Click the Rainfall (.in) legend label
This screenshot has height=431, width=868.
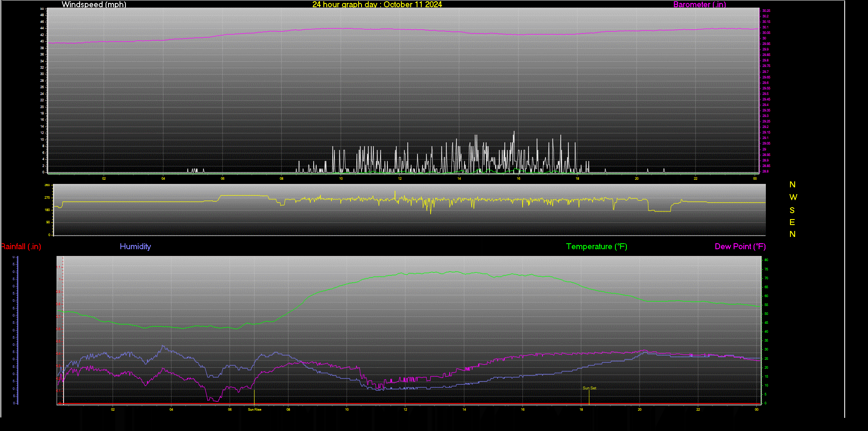pos(21,246)
